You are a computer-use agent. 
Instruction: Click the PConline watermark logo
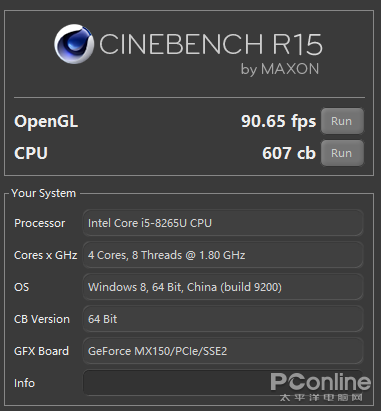pos(321,387)
